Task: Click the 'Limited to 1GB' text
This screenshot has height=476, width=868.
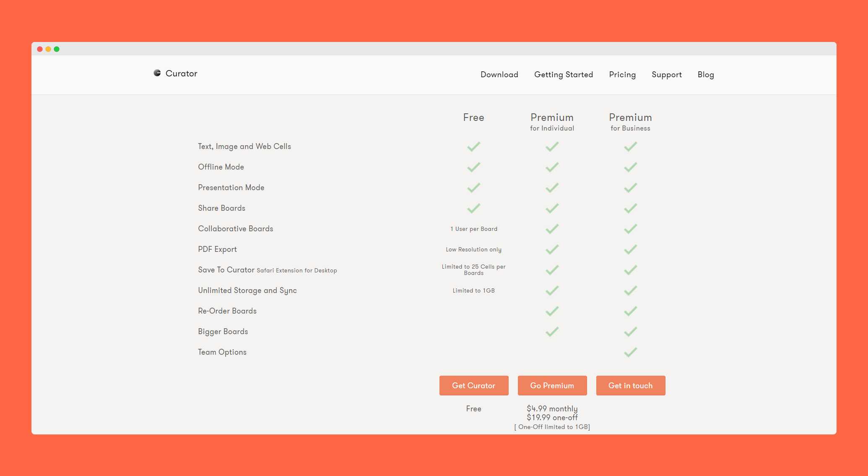Action: (474, 290)
